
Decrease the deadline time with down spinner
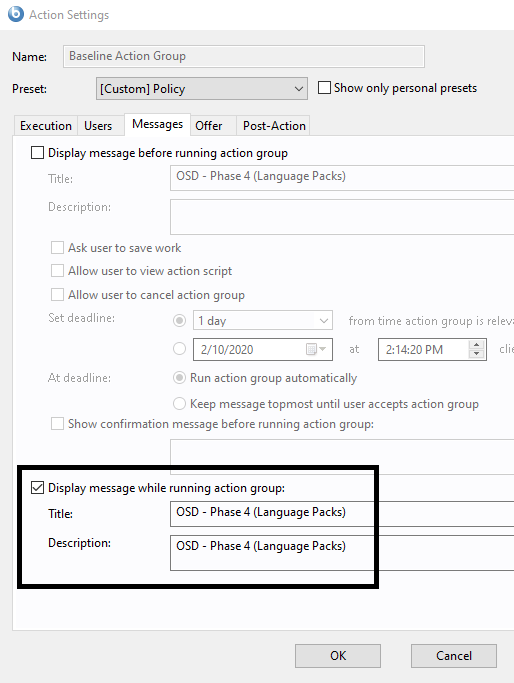477,354
